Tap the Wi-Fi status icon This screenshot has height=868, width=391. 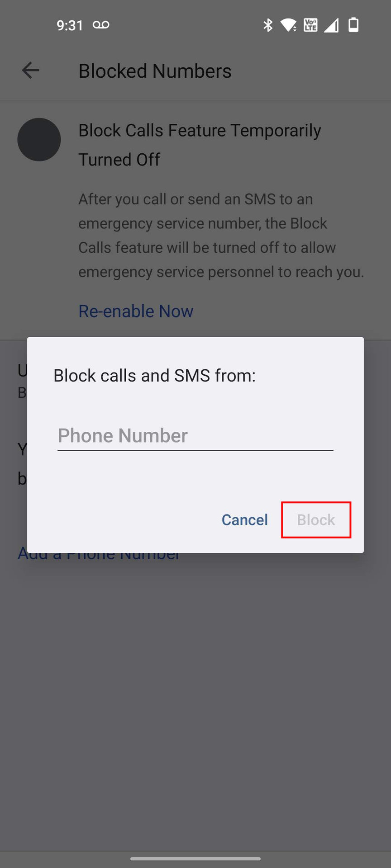pos(288,25)
